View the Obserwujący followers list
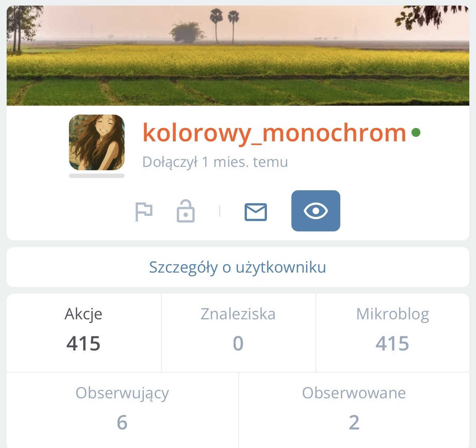This screenshot has width=476, height=448. tap(122, 410)
